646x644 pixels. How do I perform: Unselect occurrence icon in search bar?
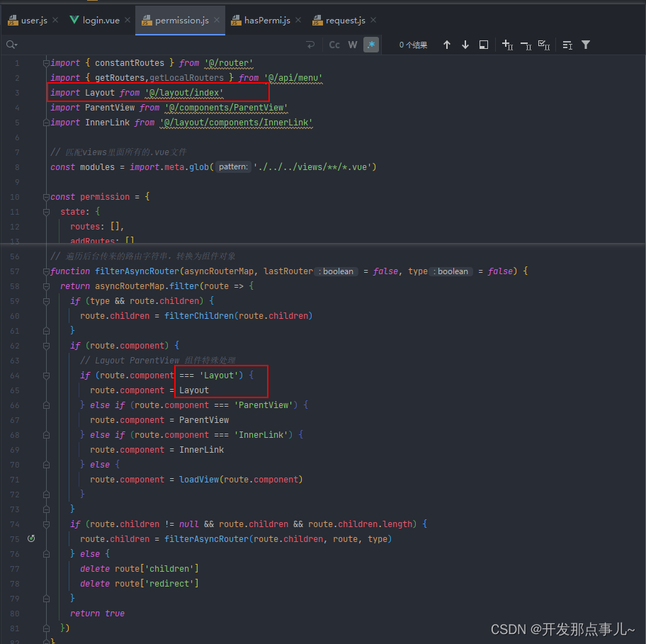click(x=526, y=45)
